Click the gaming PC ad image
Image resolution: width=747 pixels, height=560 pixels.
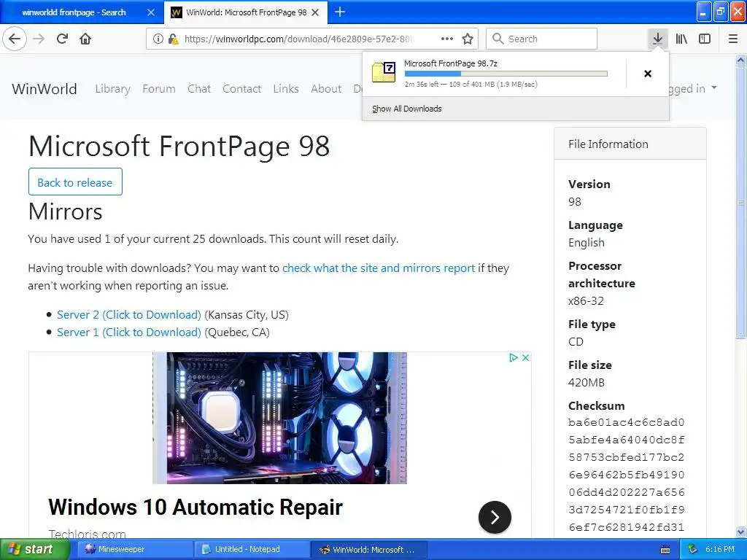click(279, 418)
